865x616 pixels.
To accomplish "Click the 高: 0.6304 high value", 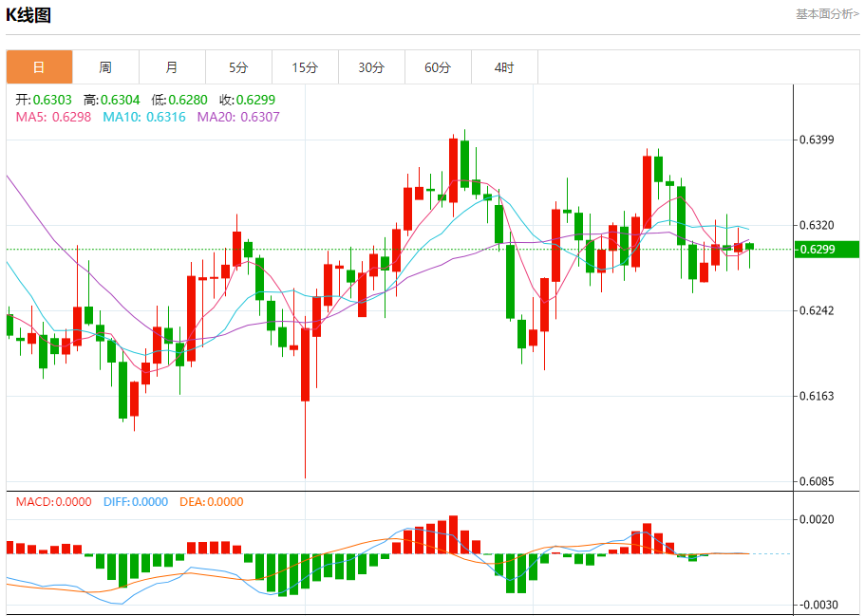I will click(111, 100).
